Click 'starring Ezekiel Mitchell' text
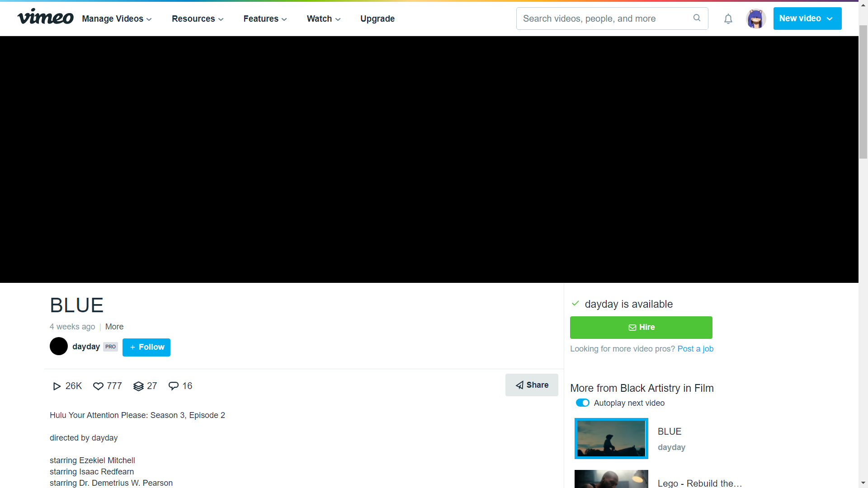868x488 pixels. click(92, 460)
